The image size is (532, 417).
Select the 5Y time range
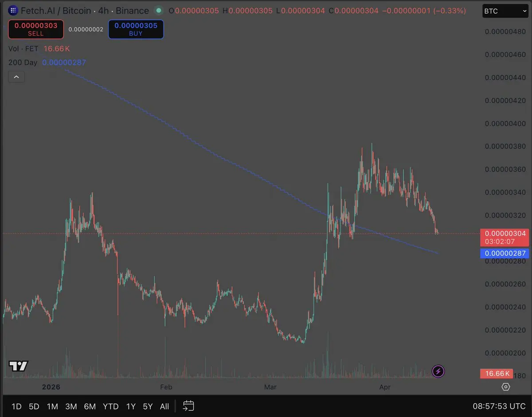[x=148, y=406]
